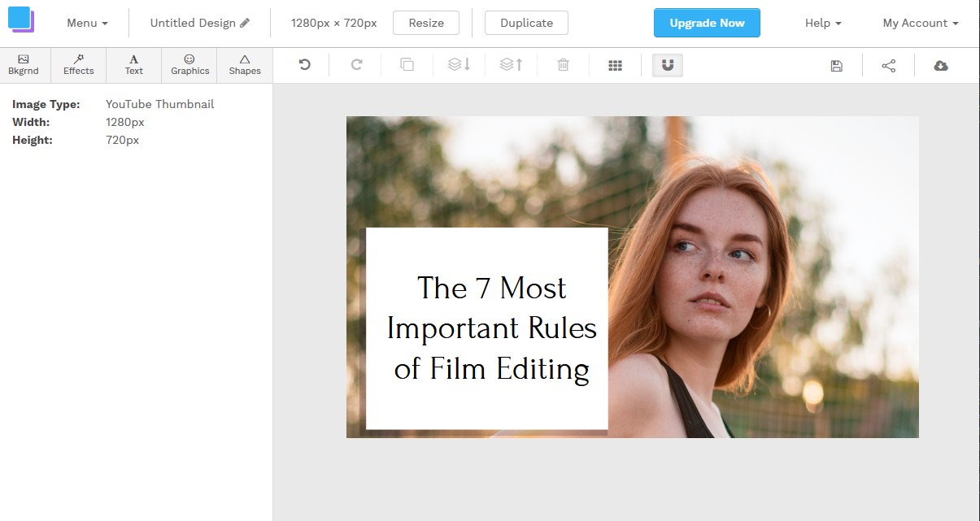Click the redo arrow icon
This screenshot has width=980, height=521.
pos(356,65)
